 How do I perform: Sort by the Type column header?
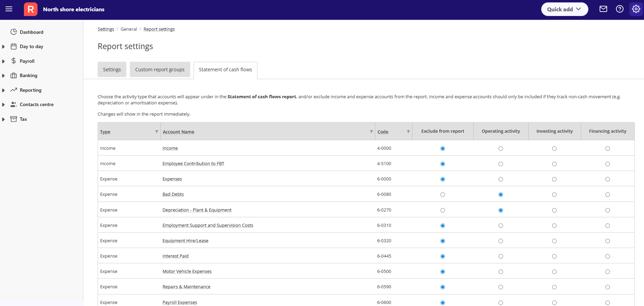[x=105, y=132]
